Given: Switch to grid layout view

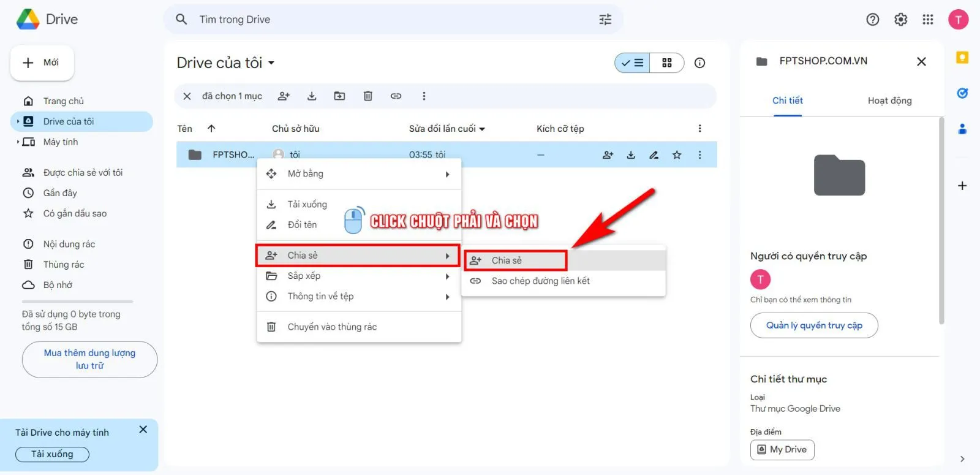Looking at the screenshot, I should coord(667,63).
